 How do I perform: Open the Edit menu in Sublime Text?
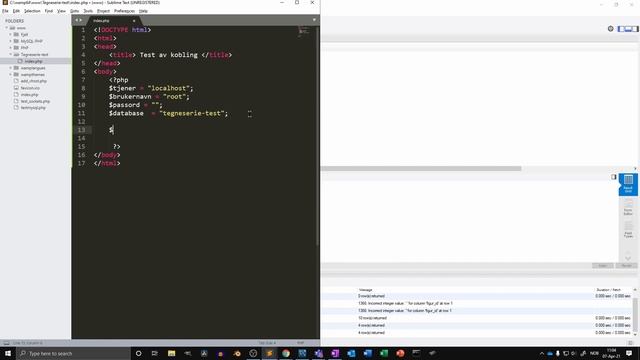coord(16,11)
